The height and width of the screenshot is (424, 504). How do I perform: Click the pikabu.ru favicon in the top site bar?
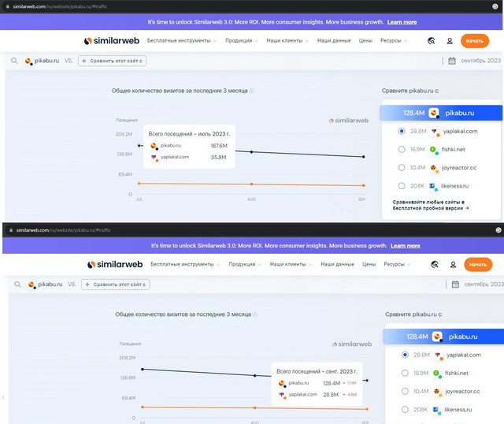[x=28, y=61]
